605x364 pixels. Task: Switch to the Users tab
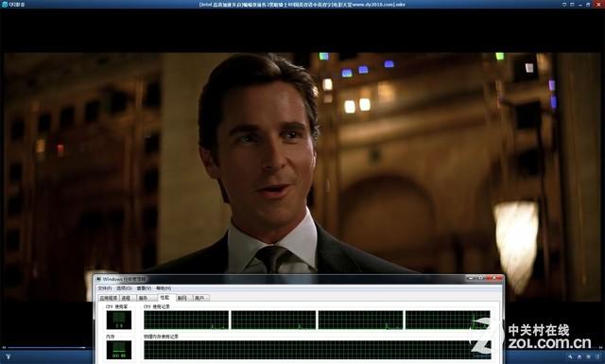pos(200,298)
